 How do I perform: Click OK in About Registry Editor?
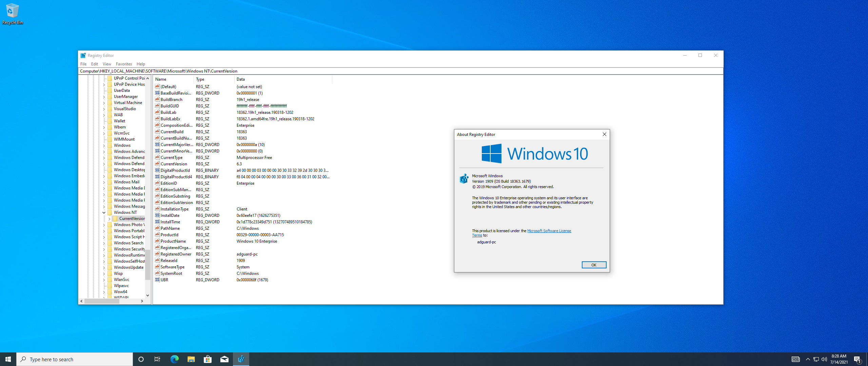point(594,265)
